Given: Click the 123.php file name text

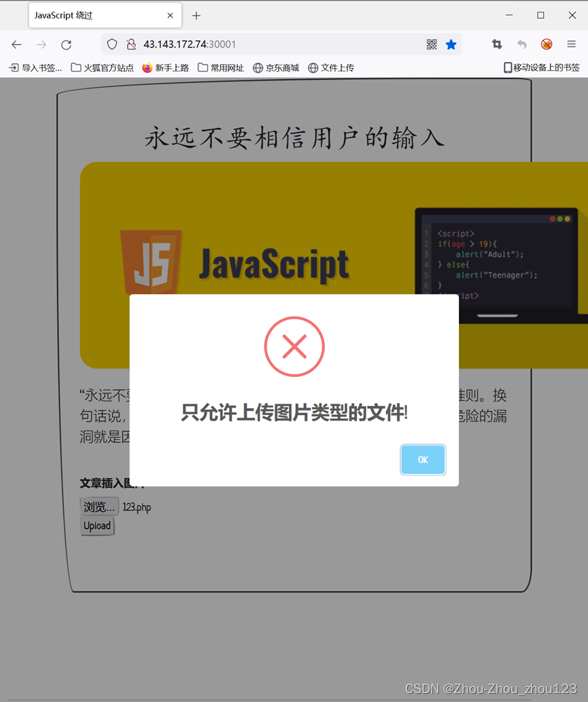Looking at the screenshot, I should (137, 507).
